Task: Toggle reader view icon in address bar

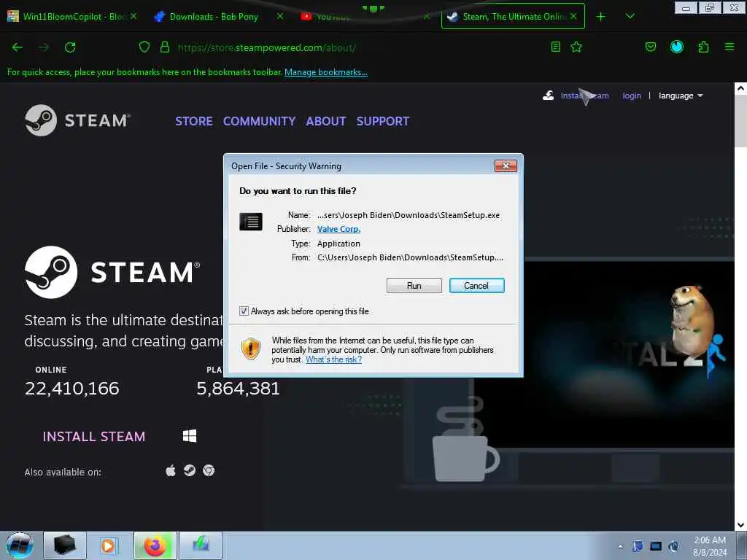Action: coord(555,47)
